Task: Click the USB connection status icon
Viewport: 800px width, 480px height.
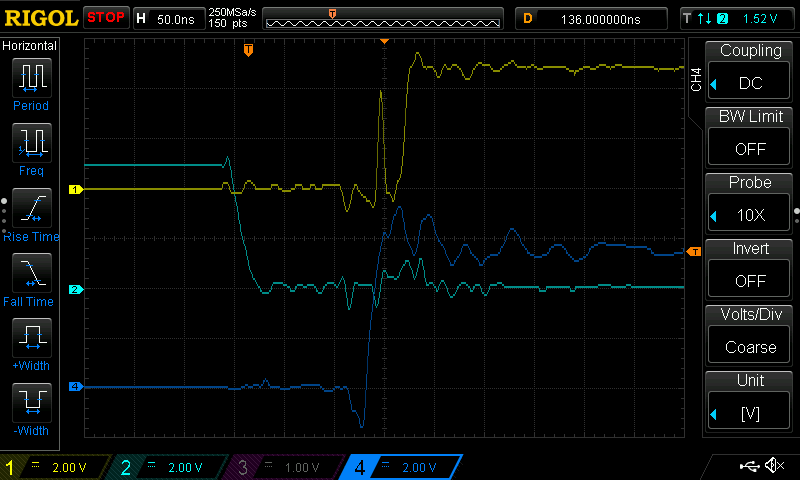Action: 750,466
